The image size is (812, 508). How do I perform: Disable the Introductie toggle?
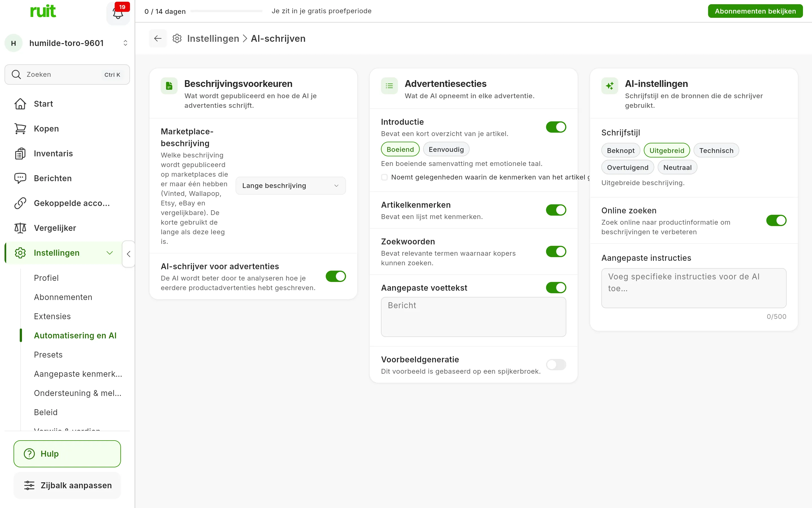(x=556, y=127)
